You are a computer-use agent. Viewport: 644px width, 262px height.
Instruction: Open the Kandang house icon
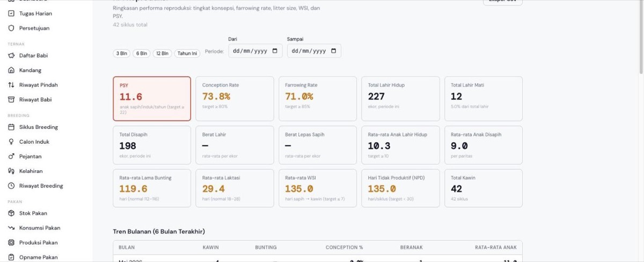pos(11,70)
